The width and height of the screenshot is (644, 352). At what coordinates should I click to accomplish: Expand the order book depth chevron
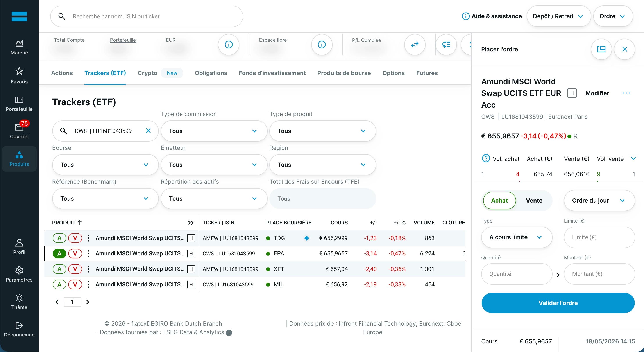(x=633, y=158)
